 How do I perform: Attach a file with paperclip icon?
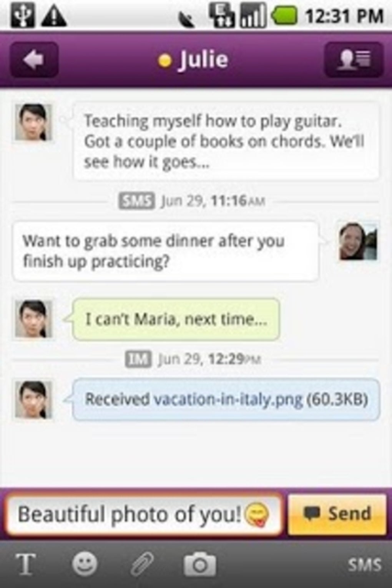pos(142,564)
